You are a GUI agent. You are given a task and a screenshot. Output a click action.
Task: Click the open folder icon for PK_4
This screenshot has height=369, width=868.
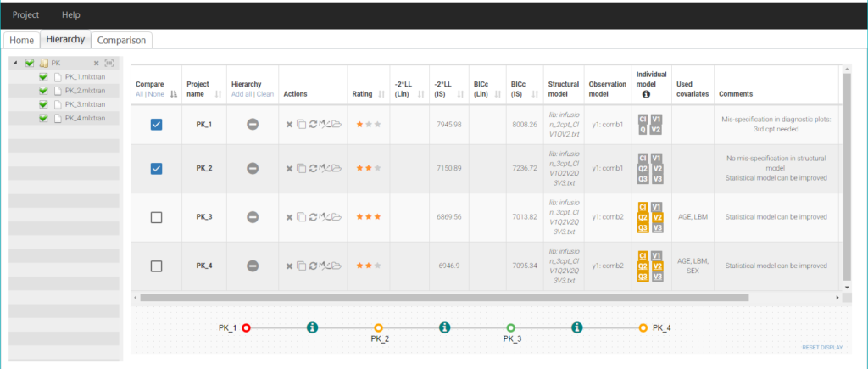point(336,266)
